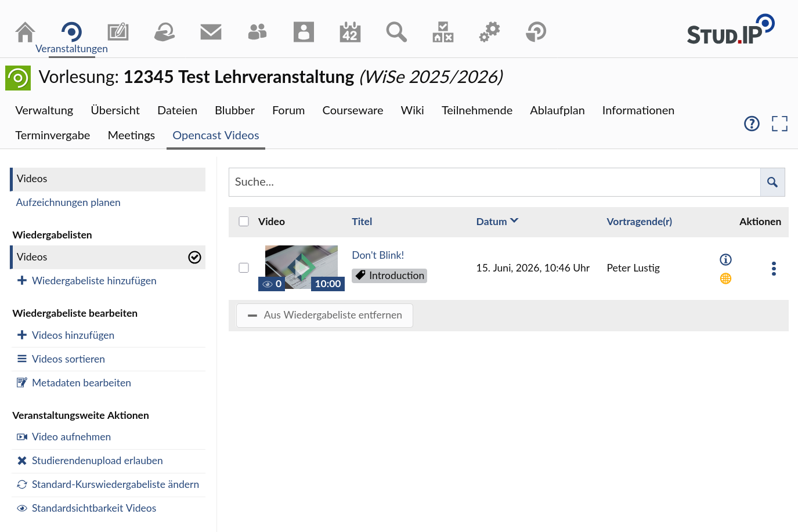Screen dimensions: 798x532
Task: Select the Opencast Videos tab
Action: point(215,135)
